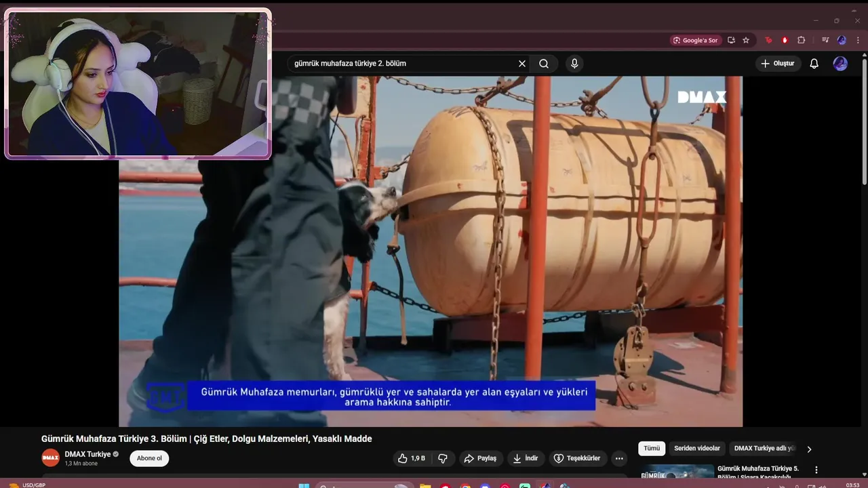Open DMAX Turkiye channel name link
Image resolution: width=868 pixels, height=488 pixels.
coord(87,454)
